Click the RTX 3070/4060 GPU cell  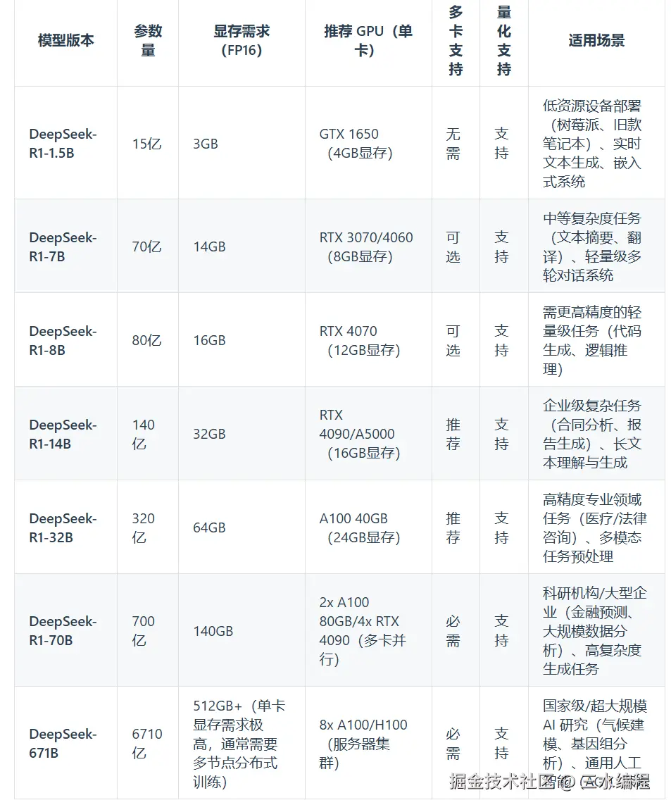(x=365, y=246)
